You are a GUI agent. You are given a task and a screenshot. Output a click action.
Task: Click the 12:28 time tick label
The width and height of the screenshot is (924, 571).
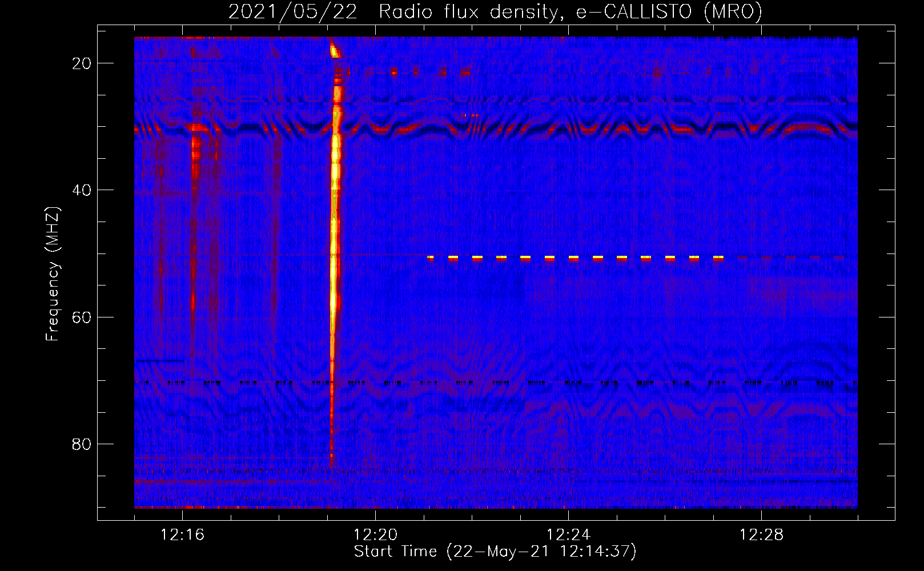click(x=761, y=535)
